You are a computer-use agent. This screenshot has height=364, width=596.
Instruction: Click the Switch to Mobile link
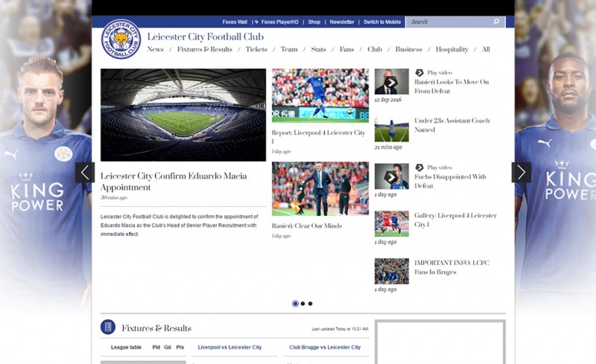click(x=382, y=22)
